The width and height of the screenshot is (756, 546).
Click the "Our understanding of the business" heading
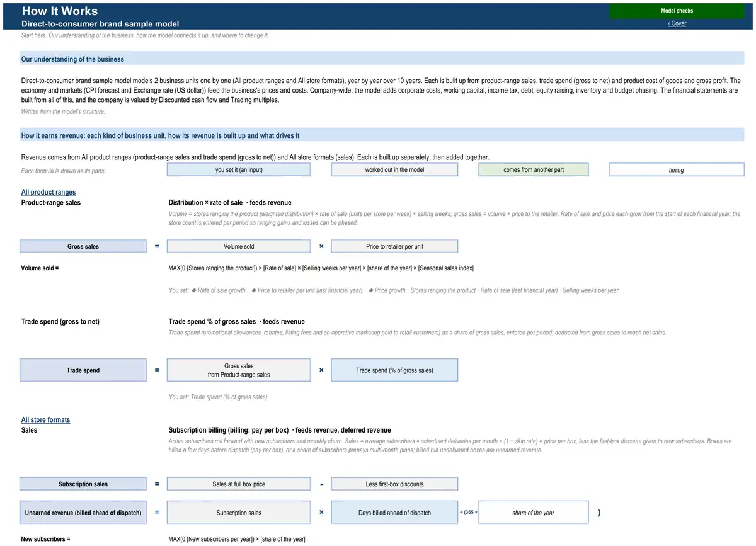(x=72, y=59)
